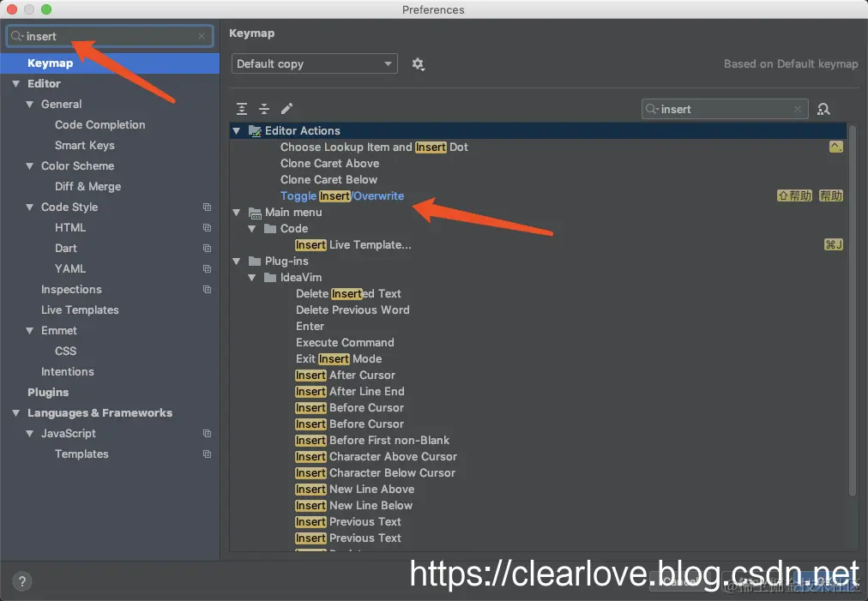The image size is (868, 601).
Task: Select Insert Before First non-Blank action
Action: click(372, 441)
